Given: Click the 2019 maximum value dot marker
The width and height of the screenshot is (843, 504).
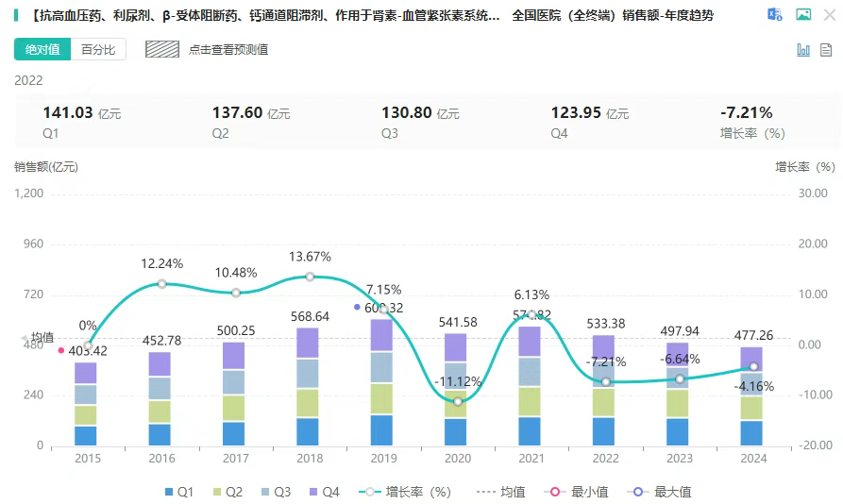Looking at the screenshot, I should point(357,308).
